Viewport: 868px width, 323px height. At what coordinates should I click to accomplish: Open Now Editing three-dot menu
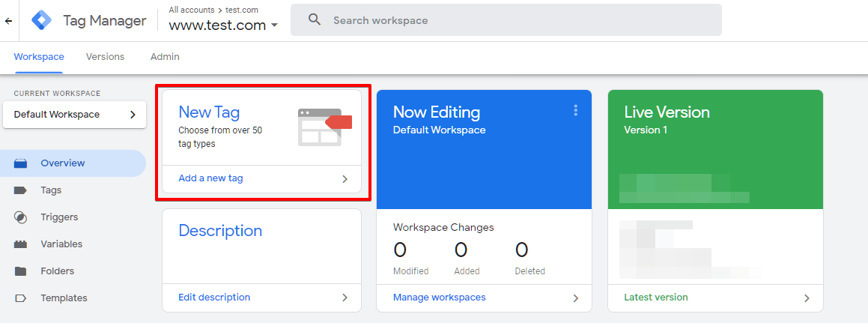point(576,110)
